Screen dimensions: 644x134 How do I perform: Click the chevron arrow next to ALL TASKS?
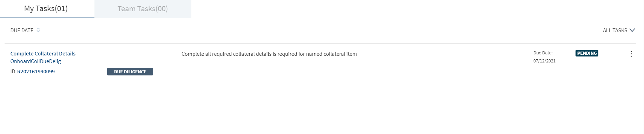click(x=632, y=30)
